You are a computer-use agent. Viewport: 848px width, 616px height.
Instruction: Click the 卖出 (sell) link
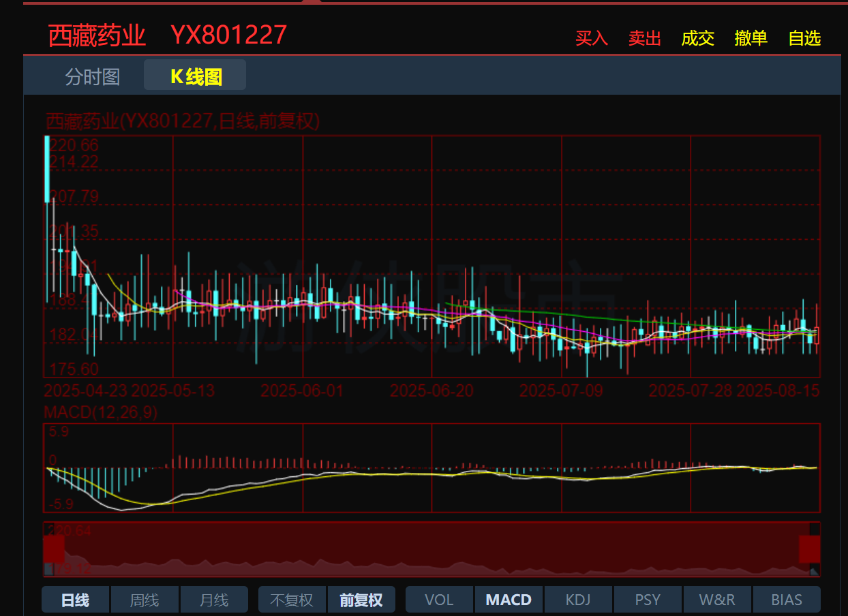(x=644, y=38)
